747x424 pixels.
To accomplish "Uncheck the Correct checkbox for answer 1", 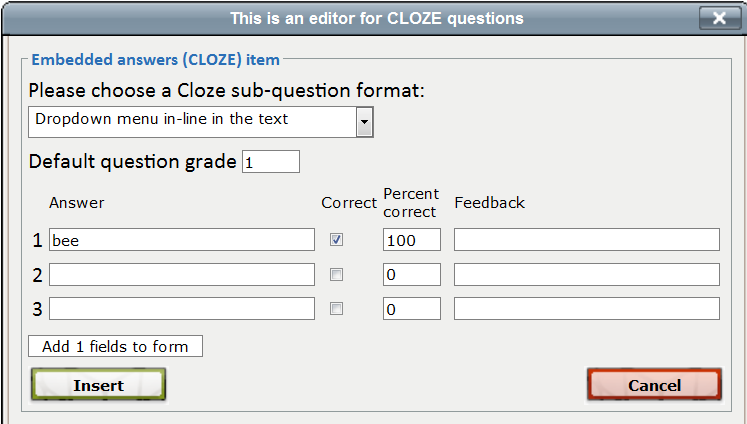I will click(337, 240).
